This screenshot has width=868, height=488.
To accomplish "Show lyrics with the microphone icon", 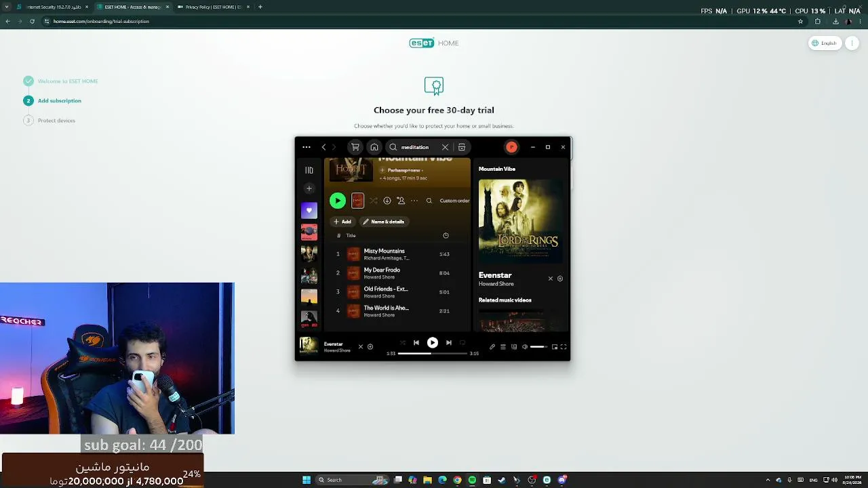I will pyautogui.click(x=492, y=347).
